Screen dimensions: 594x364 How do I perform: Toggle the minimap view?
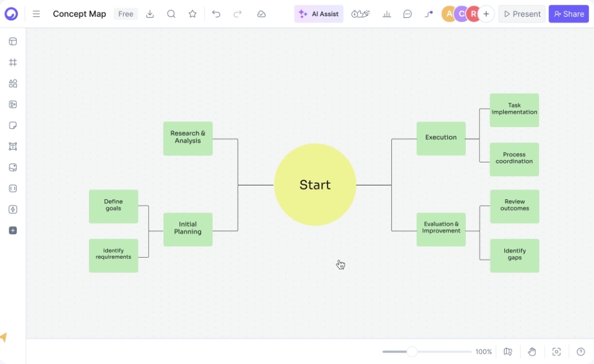(508, 351)
